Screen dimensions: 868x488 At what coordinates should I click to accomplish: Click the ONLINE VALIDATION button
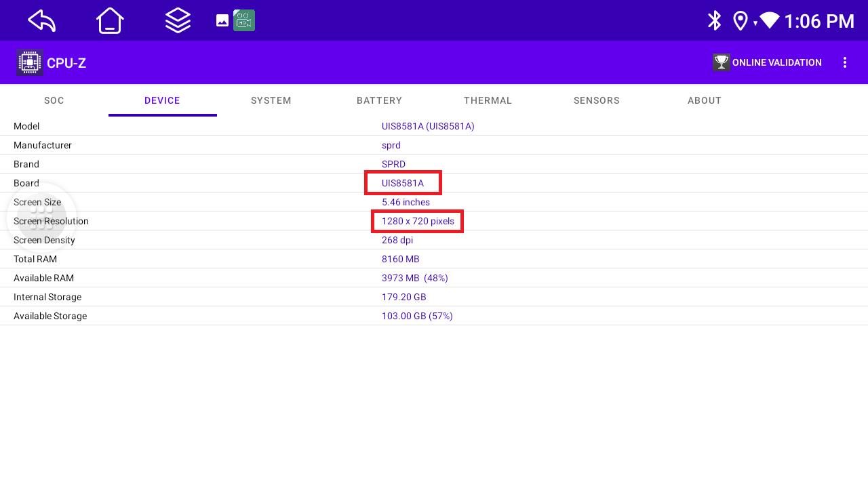768,62
